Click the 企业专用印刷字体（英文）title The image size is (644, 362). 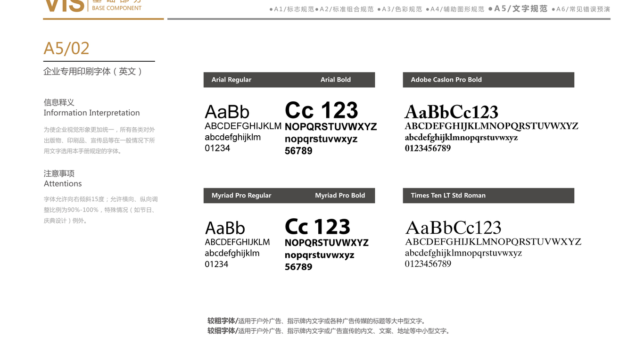point(93,72)
